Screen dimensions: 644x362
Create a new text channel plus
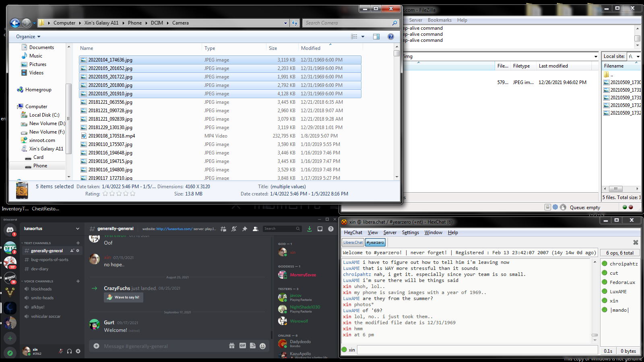78,243
